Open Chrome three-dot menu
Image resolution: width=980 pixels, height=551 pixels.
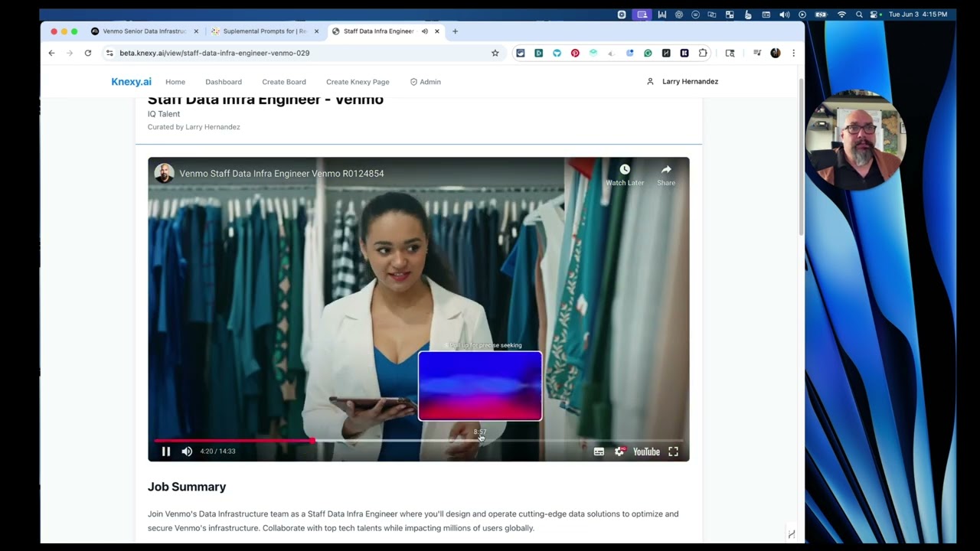793,53
